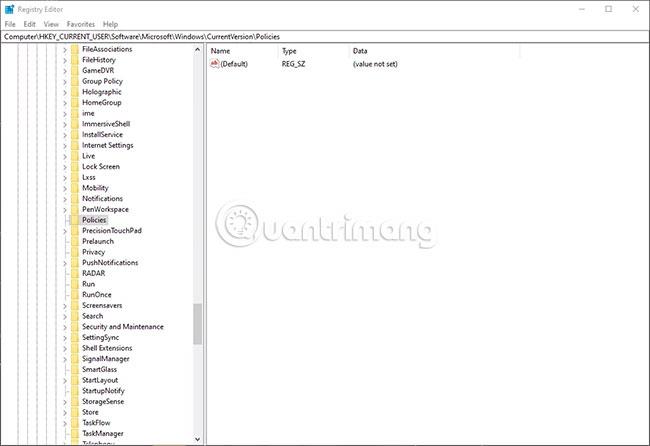Select the Screensavers key label
The image size is (650, 446).
point(102,305)
